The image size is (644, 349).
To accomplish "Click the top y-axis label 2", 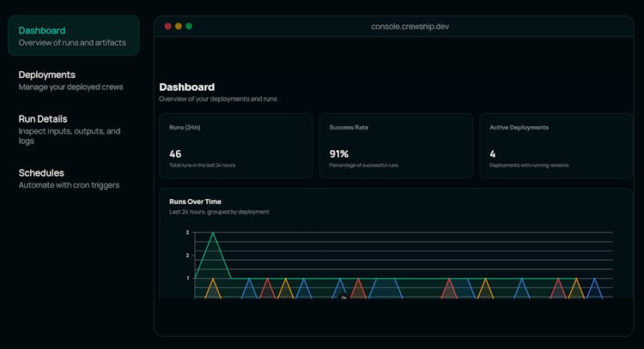I will click(187, 232).
